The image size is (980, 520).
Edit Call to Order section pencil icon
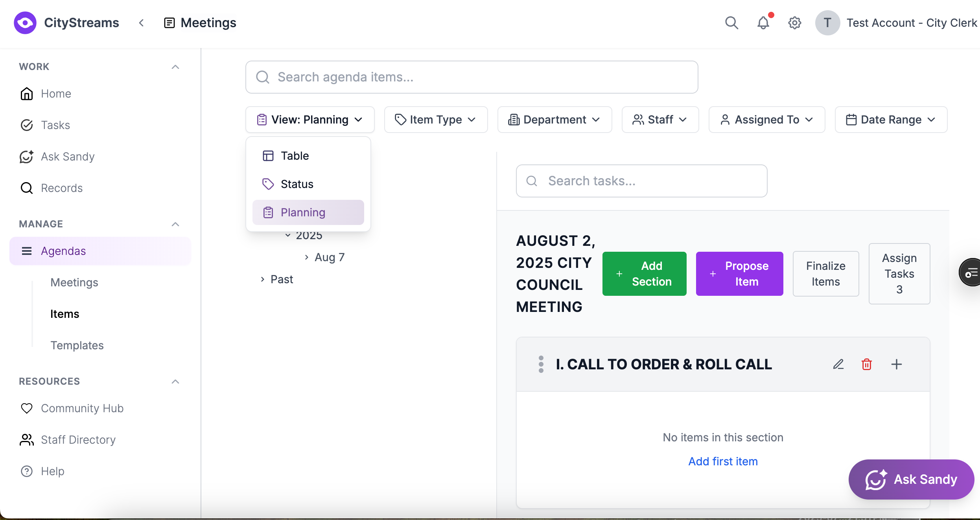[838, 364]
